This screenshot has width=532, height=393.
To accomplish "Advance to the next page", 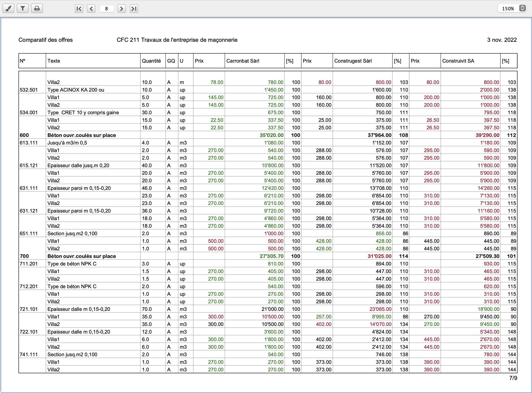I will 122,9.
